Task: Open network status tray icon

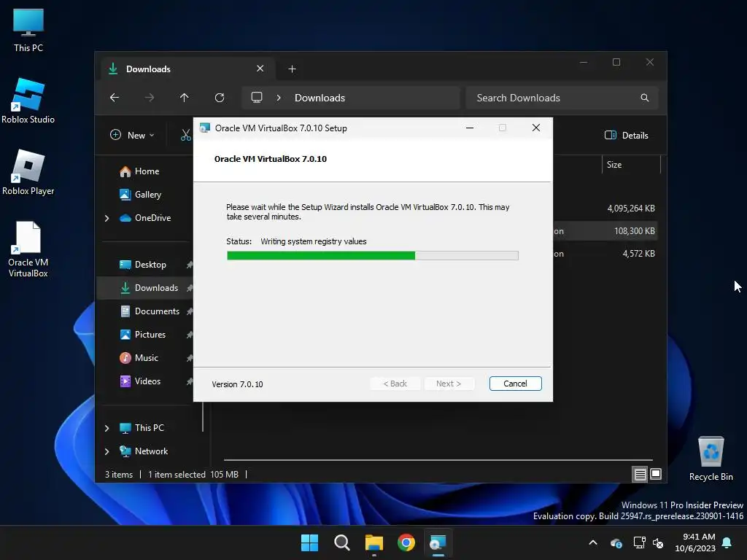Action: point(639,542)
